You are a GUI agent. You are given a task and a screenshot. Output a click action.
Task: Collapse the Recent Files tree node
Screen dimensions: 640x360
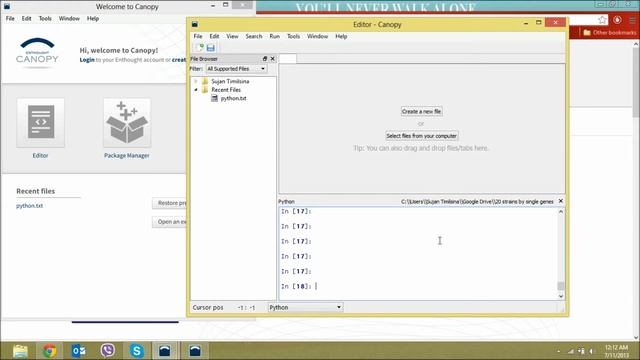click(x=196, y=89)
